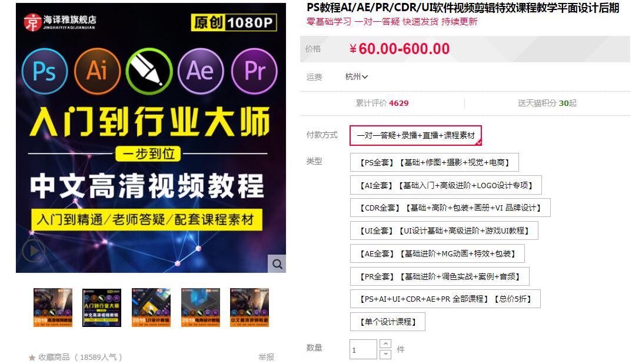The image size is (642, 364).
Task: Open the image magnifier zoom icon
Action: [x=277, y=263]
